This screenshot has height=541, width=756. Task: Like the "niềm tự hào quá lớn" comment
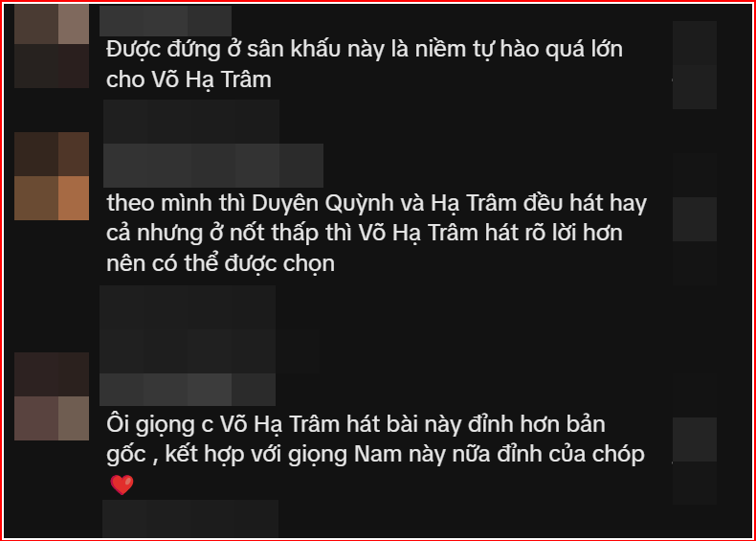click(695, 42)
